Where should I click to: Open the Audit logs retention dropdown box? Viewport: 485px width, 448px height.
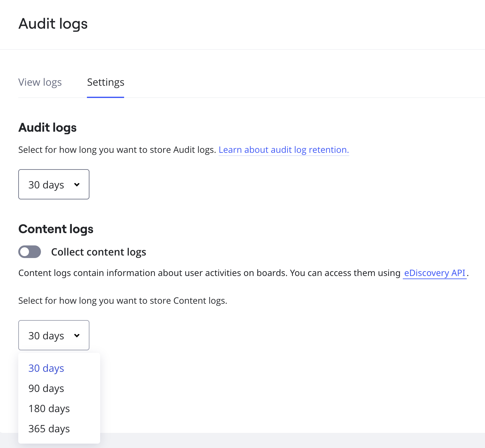pyautogui.click(x=54, y=184)
